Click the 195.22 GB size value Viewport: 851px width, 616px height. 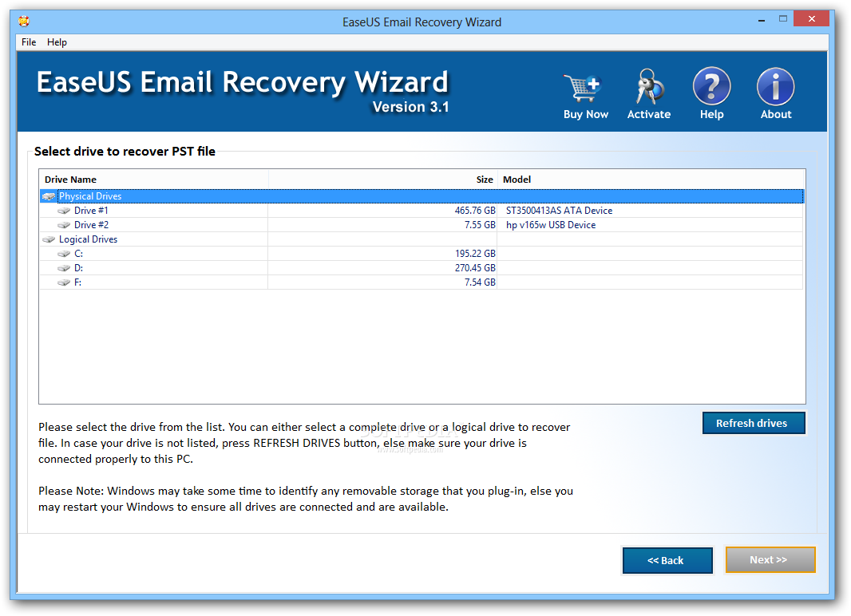(475, 254)
